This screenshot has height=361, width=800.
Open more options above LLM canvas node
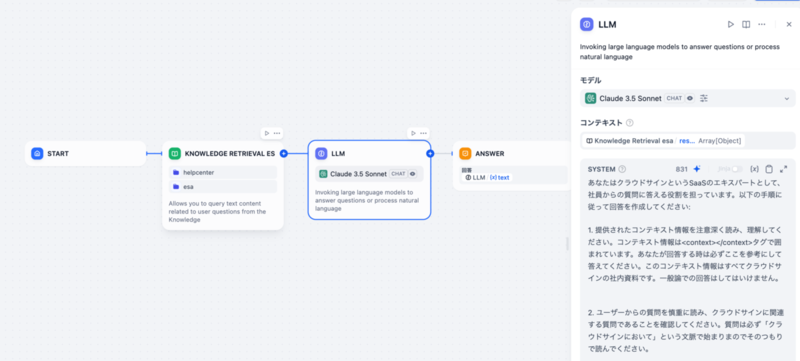tap(423, 133)
